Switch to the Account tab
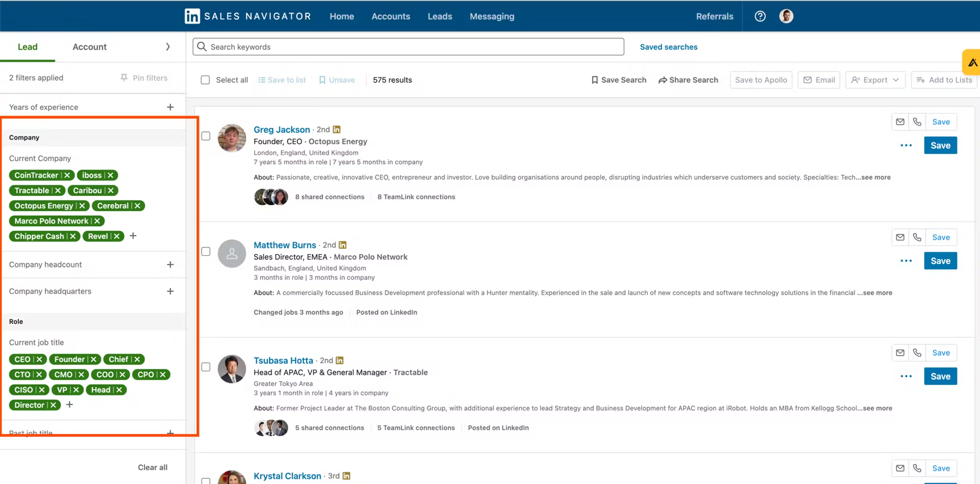This screenshot has height=484, width=980. (x=90, y=47)
